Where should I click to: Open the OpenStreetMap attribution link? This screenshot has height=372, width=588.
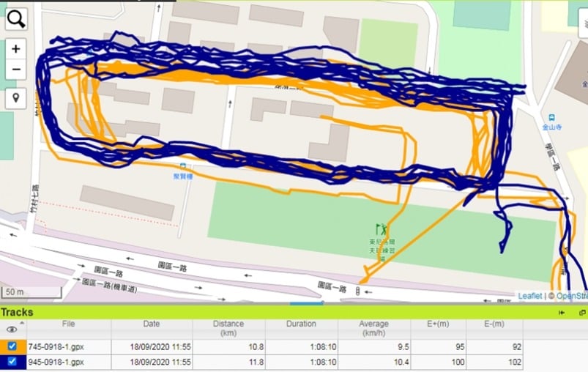(x=572, y=296)
